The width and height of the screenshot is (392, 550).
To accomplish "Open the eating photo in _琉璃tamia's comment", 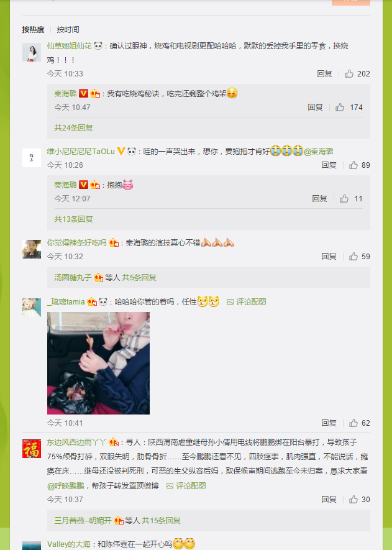I will [99, 363].
